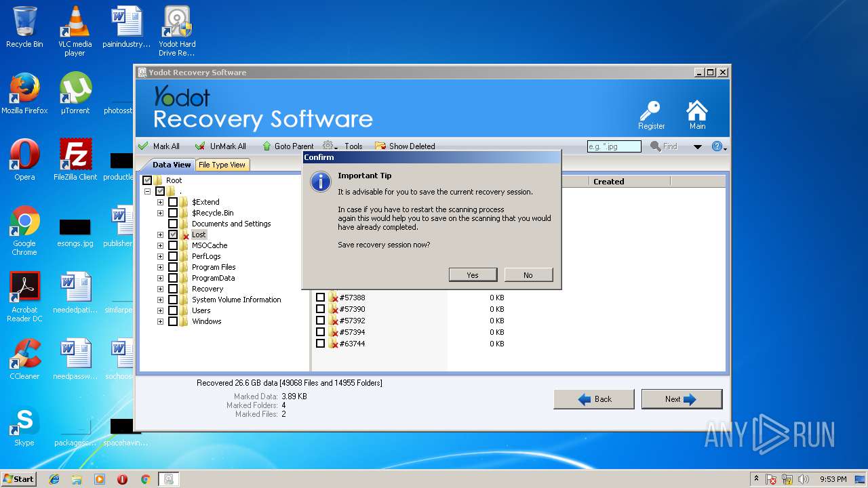Toggle Documents and Settings checkbox
The width and height of the screenshot is (868, 488).
pyautogui.click(x=173, y=224)
